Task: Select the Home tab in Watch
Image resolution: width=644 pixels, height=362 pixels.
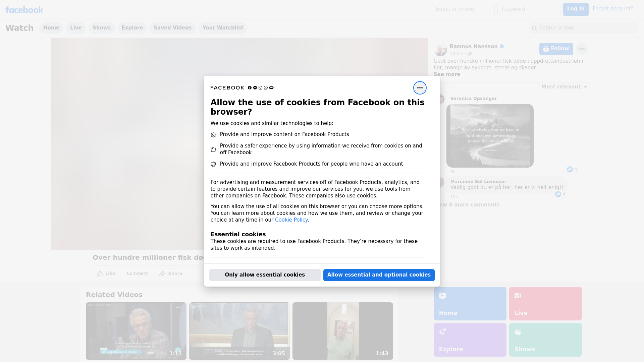Action: (51, 28)
